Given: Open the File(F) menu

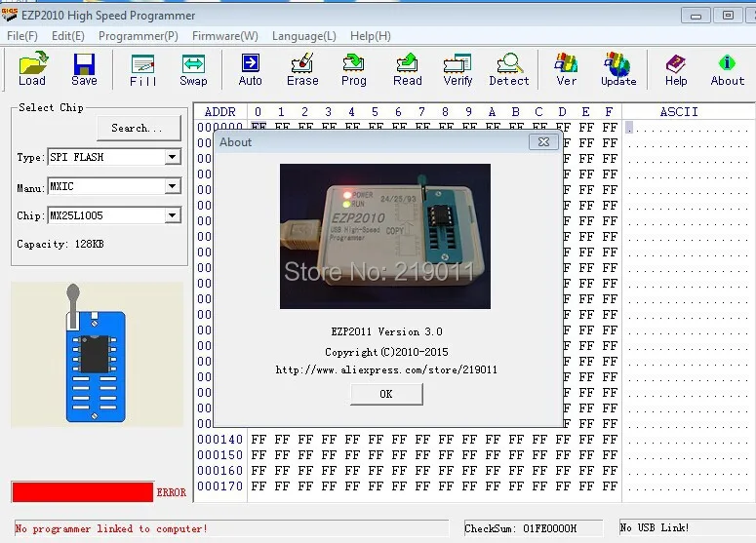Looking at the screenshot, I should tap(22, 36).
